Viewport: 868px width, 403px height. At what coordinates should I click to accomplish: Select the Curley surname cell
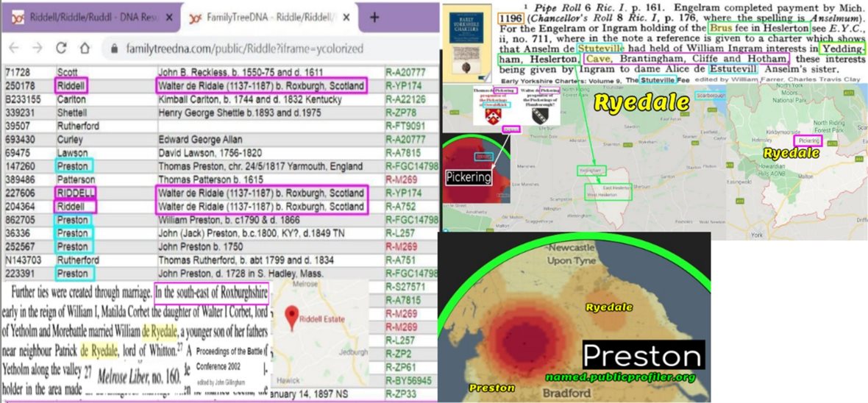(x=70, y=140)
